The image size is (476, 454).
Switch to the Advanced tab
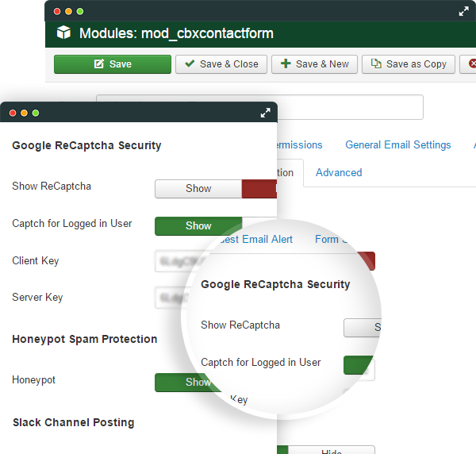(339, 172)
